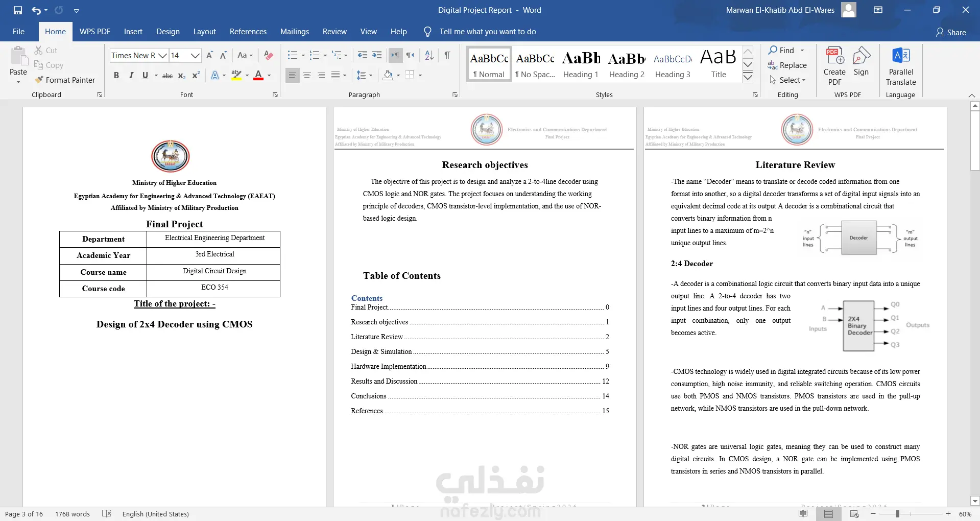This screenshot has height=521, width=980.
Task: Expand the Styles gallery More button
Action: coord(748,77)
